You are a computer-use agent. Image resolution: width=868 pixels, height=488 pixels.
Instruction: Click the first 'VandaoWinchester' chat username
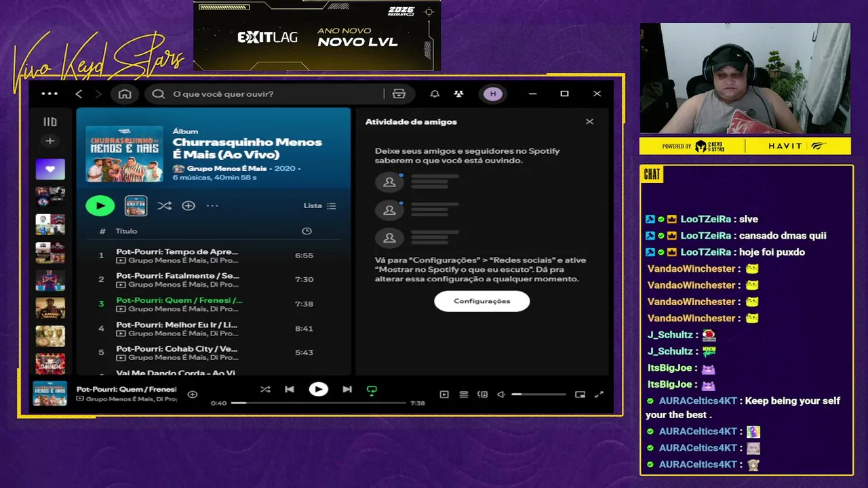[692, 268]
